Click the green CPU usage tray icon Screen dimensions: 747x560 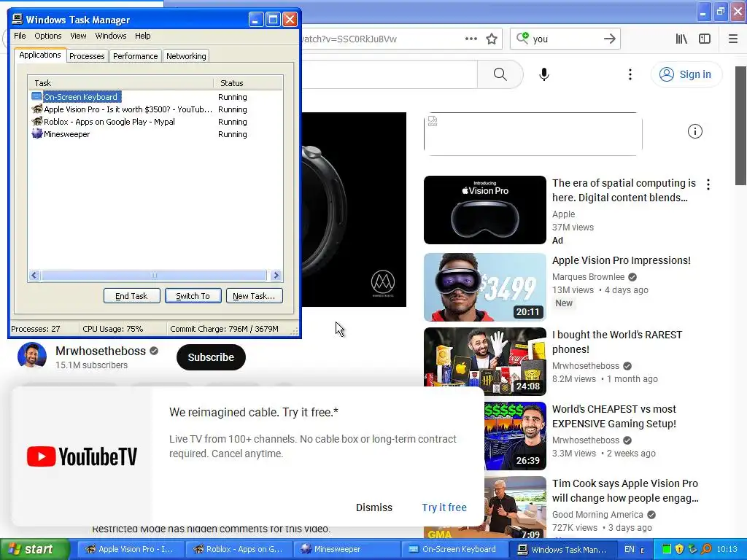(x=667, y=550)
